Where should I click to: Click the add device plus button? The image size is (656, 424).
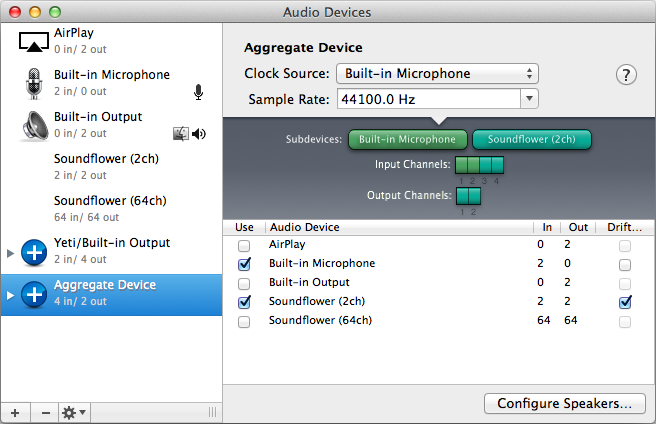[x=14, y=412]
